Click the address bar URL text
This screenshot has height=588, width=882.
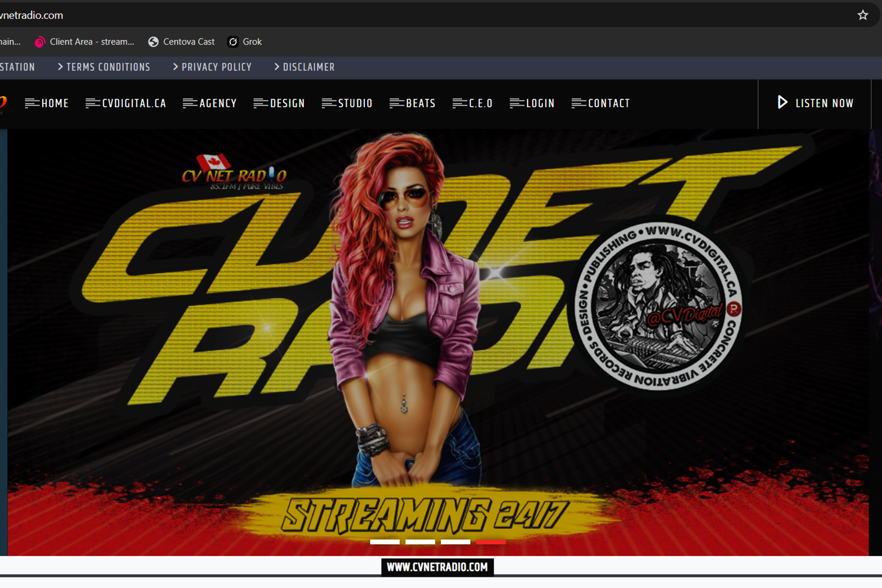pos(31,15)
